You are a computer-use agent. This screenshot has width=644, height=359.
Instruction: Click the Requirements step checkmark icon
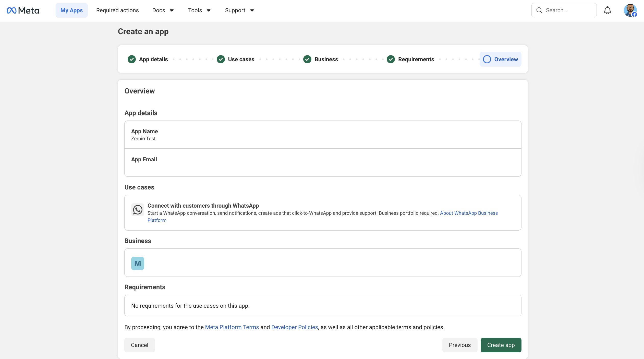click(391, 59)
